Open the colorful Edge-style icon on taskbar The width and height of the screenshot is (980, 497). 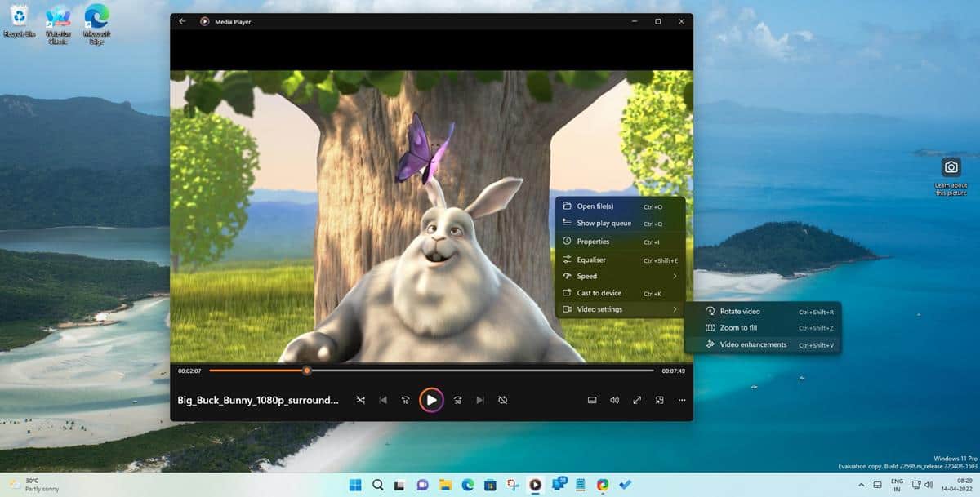[603, 485]
